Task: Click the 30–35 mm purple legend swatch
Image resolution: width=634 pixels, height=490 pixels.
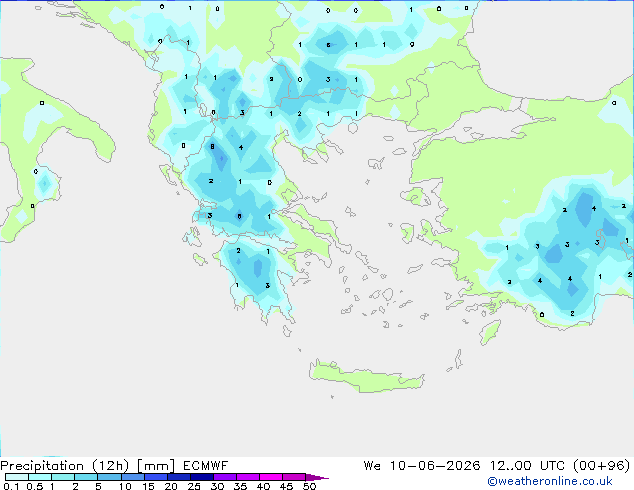Action: tap(225, 477)
